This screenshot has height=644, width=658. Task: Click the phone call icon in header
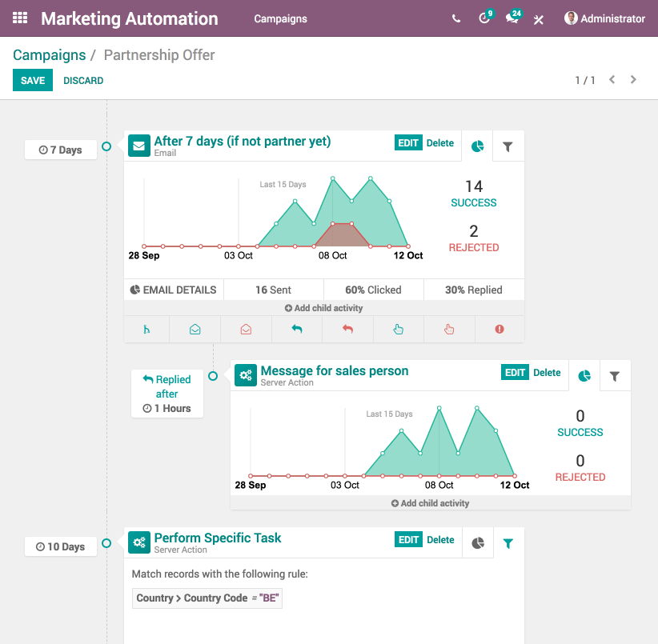tap(455, 18)
